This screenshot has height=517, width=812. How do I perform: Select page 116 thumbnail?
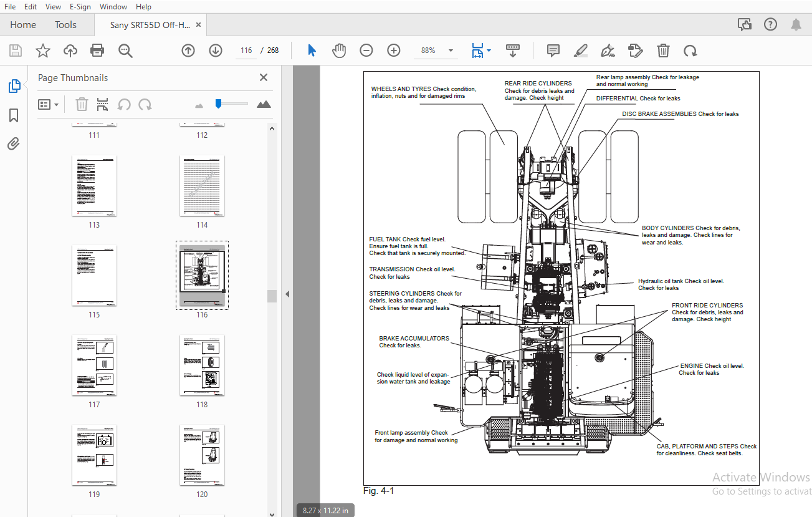pyautogui.click(x=202, y=275)
